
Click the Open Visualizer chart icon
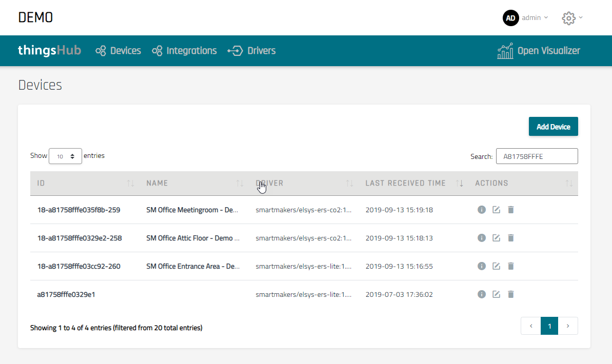click(x=505, y=51)
